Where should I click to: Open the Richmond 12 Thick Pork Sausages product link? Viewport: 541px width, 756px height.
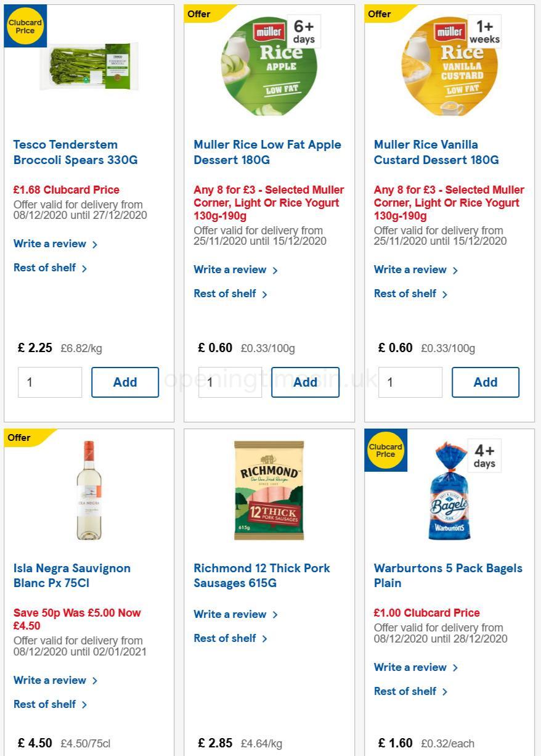261,575
